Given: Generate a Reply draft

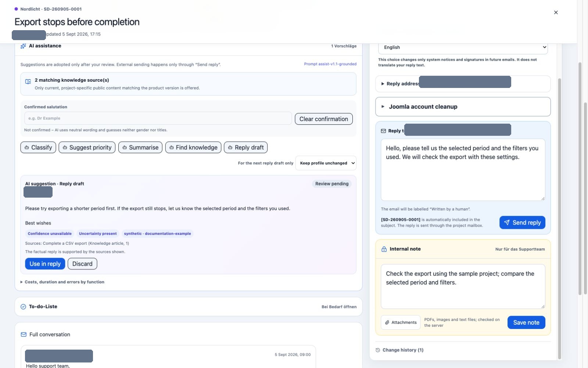Looking at the screenshot, I should click(246, 148).
